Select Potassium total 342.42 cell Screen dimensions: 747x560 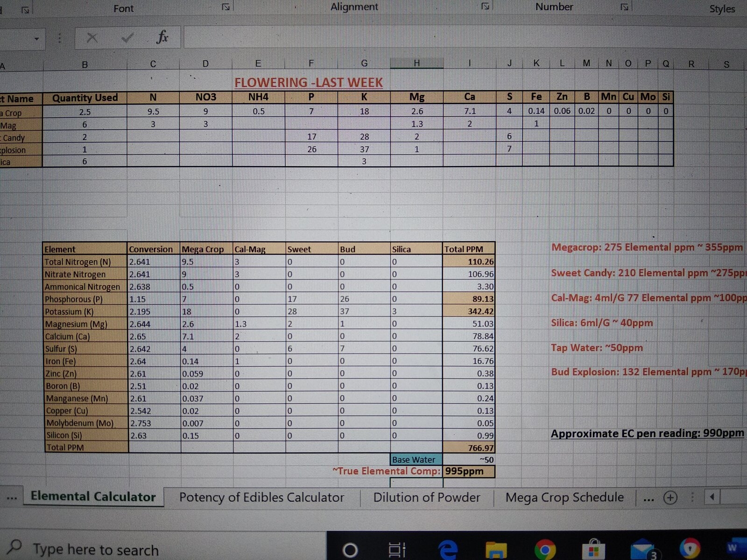coord(468,311)
